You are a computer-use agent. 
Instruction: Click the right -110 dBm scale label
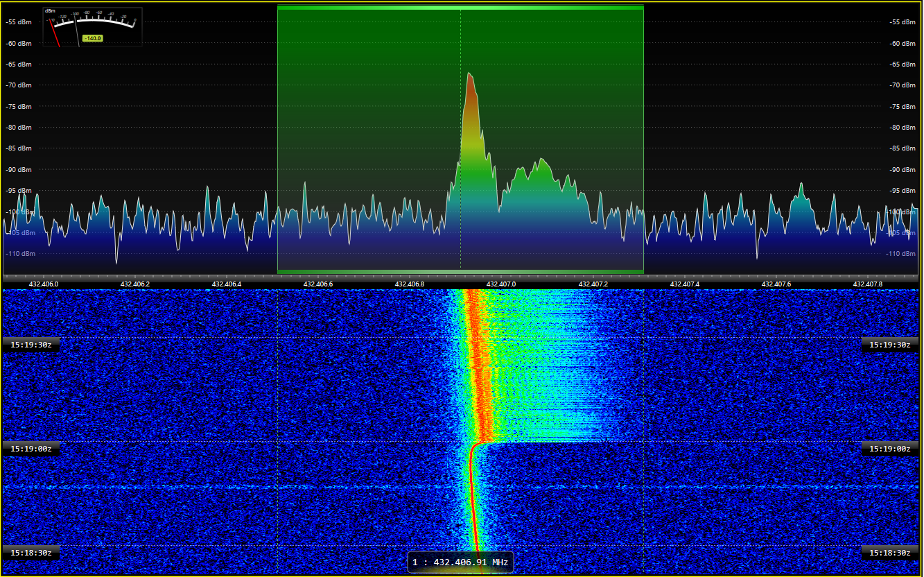point(904,254)
